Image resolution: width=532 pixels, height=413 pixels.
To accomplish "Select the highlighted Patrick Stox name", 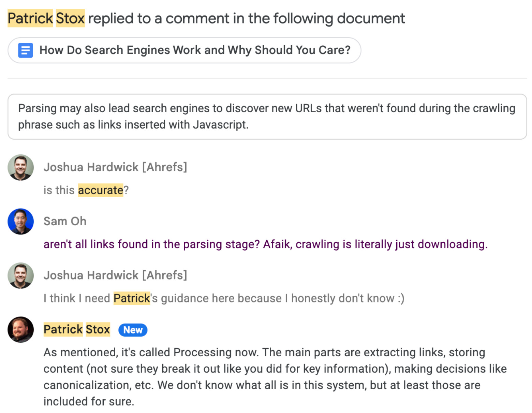I will click(76, 329).
